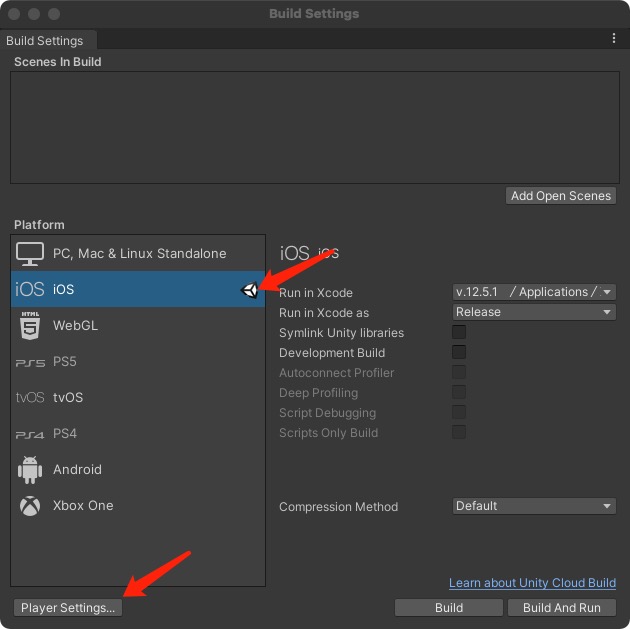This screenshot has width=630, height=629.
Task: Click the large iOS header icon
Action: point(295,253)
